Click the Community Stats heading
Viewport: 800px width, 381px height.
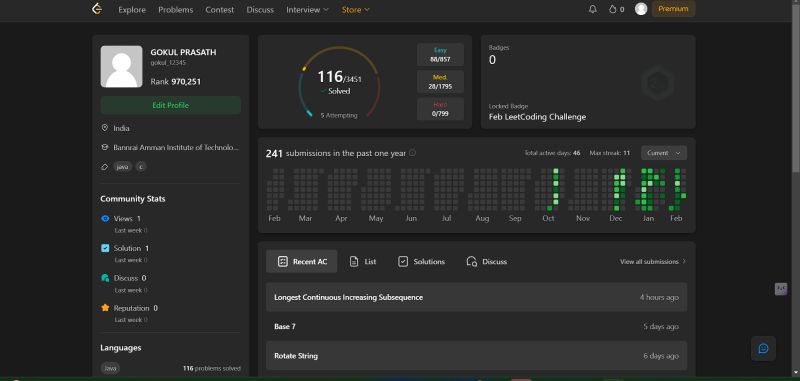pyautogui.click(x=133, y=198)
